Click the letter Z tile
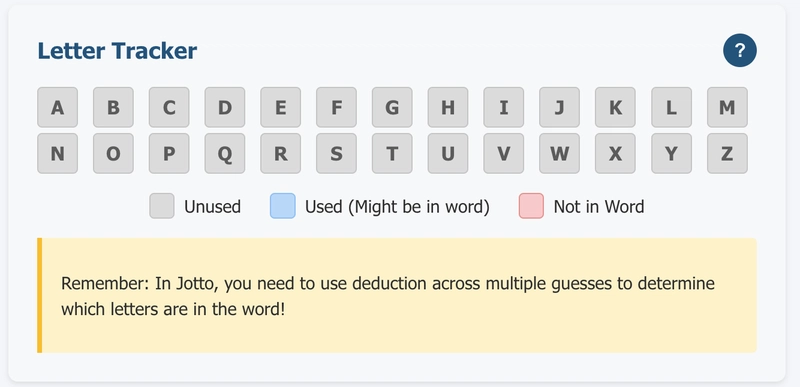The image size is (800, 387). click(x=727, y=153)
